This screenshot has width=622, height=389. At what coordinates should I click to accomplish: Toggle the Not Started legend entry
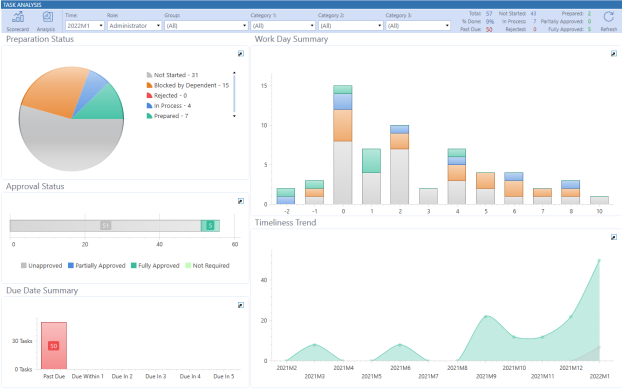coord(173,75)
